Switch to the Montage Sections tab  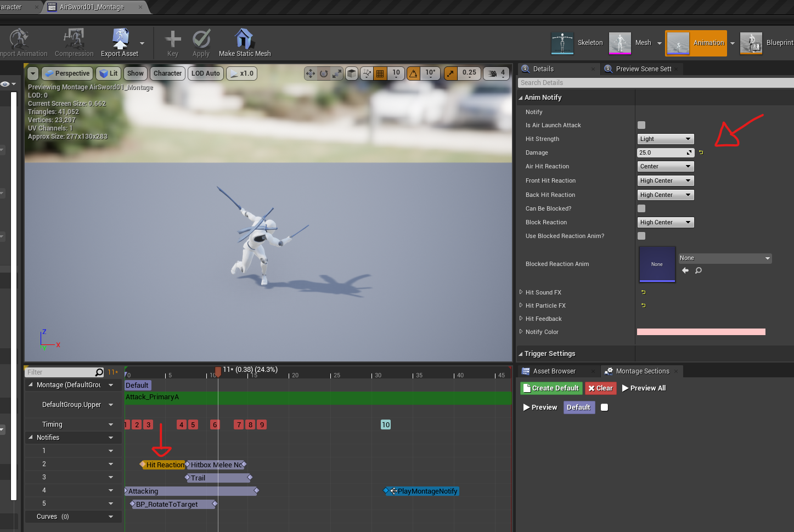[x=641, y=371]
